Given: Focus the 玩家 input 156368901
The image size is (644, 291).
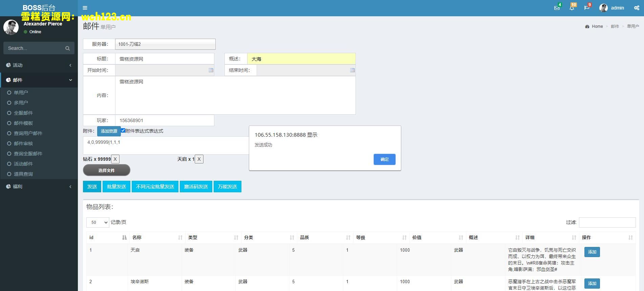Looking at the screenshot, I should 165,120.
